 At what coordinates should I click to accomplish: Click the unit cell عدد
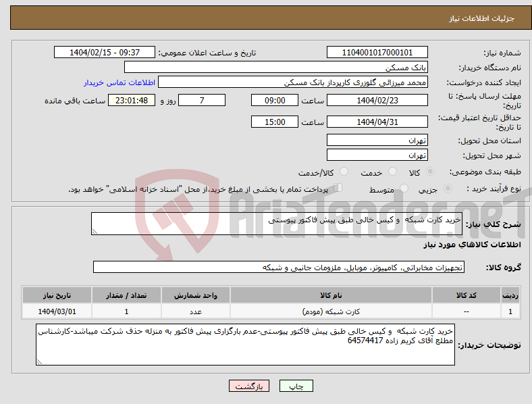click(196, 311)
